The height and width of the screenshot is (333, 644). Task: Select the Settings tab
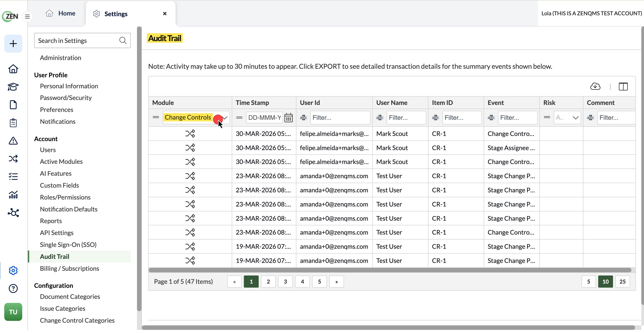130,14
